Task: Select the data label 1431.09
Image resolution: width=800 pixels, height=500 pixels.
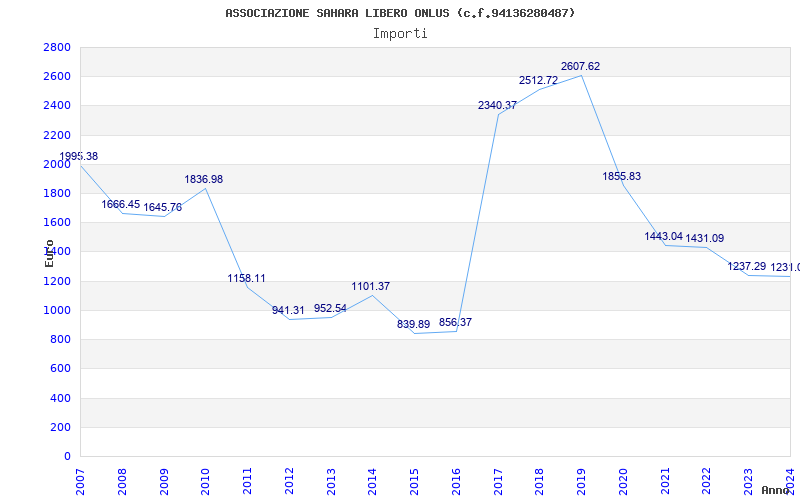Action: pos(705,238)
